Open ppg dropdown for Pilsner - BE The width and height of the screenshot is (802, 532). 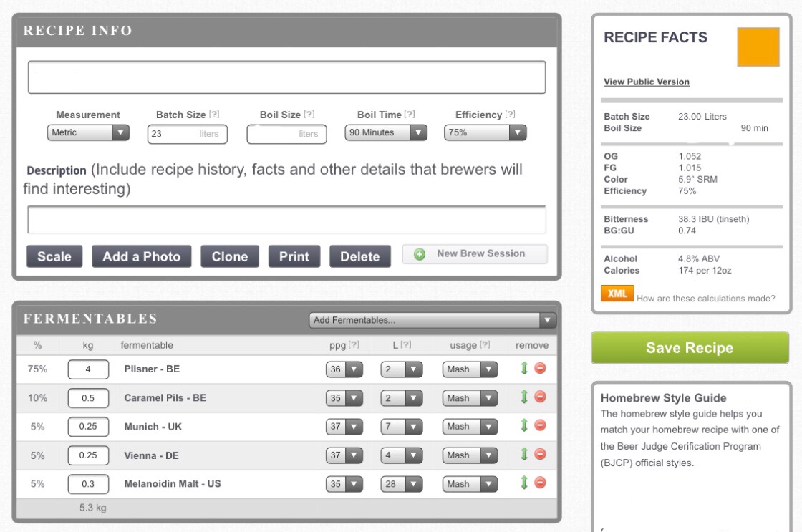pos(344,369)
